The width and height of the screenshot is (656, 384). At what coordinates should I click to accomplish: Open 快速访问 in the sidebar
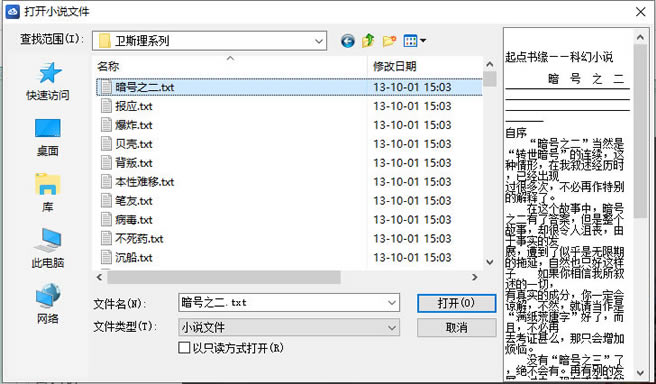47,81
